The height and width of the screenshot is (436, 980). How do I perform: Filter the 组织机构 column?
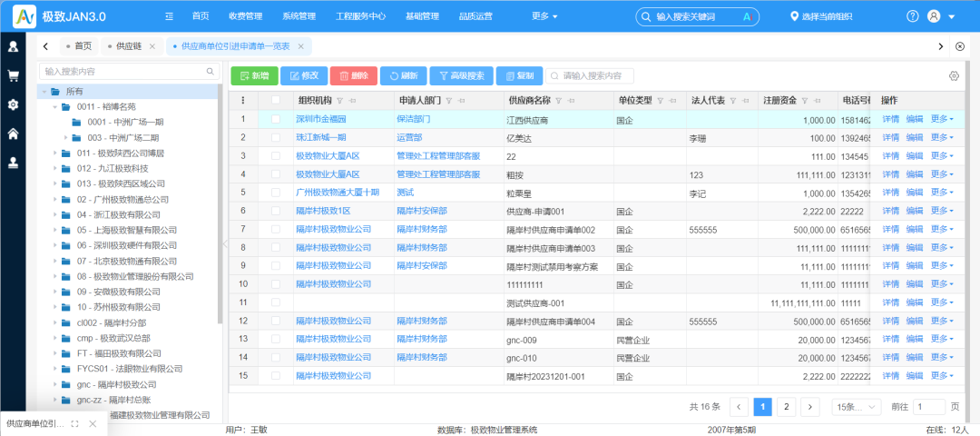pyautogui.click(x=340, y=101)
